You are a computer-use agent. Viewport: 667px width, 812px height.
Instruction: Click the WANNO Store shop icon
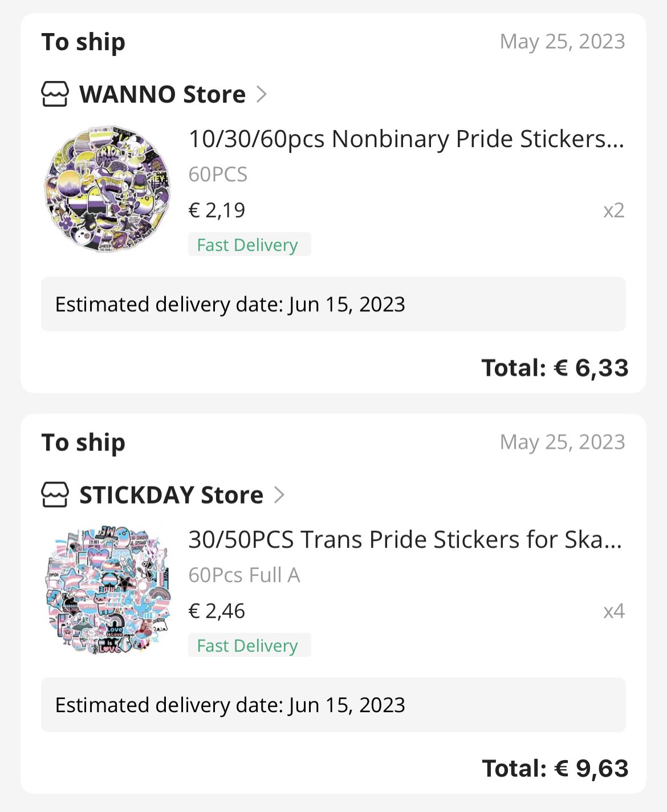tap(55, 94)
